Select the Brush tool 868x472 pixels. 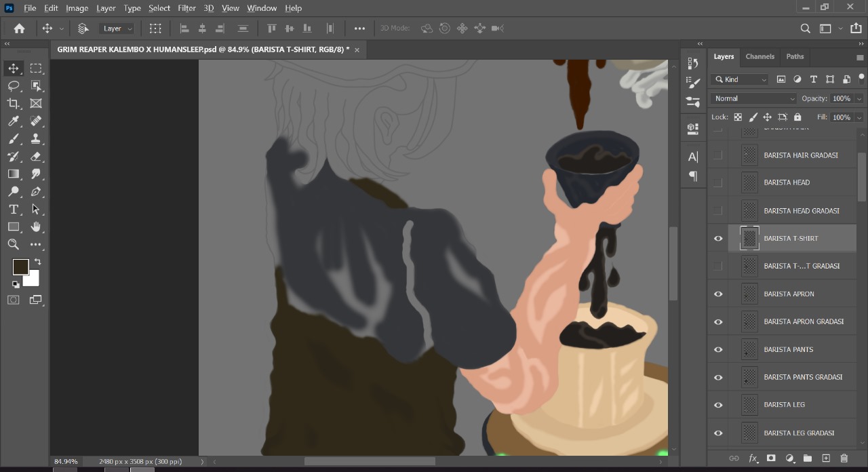click(x=14, y=139)
